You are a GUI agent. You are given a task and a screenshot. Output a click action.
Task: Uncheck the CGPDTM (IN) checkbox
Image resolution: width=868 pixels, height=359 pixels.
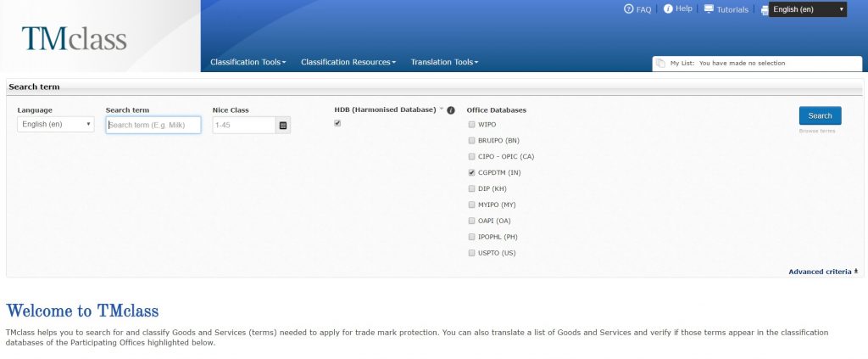472,172
